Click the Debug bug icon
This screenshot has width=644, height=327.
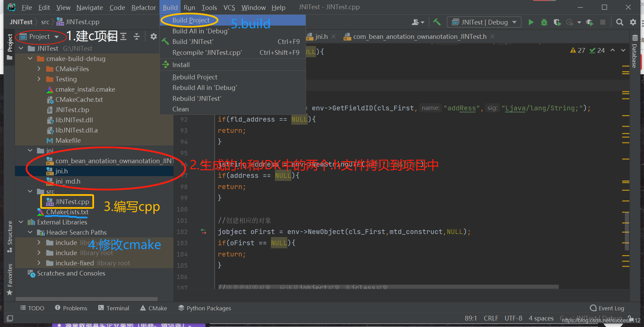click(x=544, y=22)
